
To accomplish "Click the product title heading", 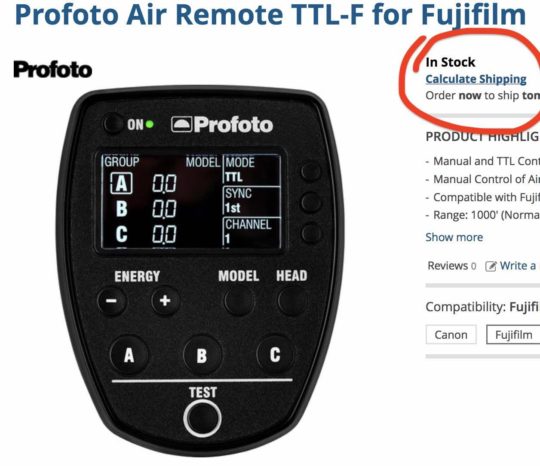I will tap(270, 14).
